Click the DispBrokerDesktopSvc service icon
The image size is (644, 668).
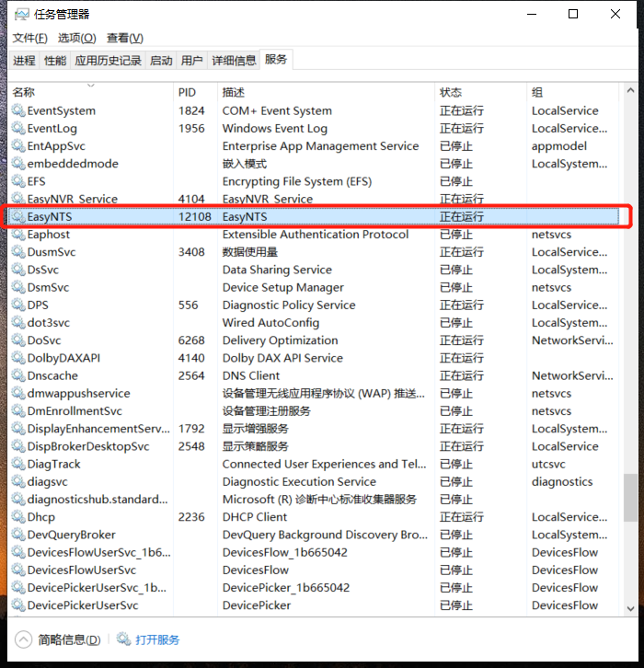pyautogui.click(x=18, y=446)
